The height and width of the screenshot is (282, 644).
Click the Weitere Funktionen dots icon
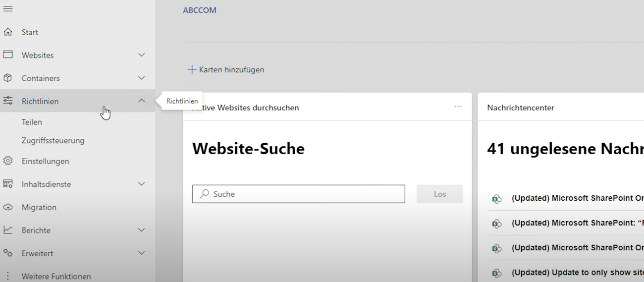click(x=8, y=276)
